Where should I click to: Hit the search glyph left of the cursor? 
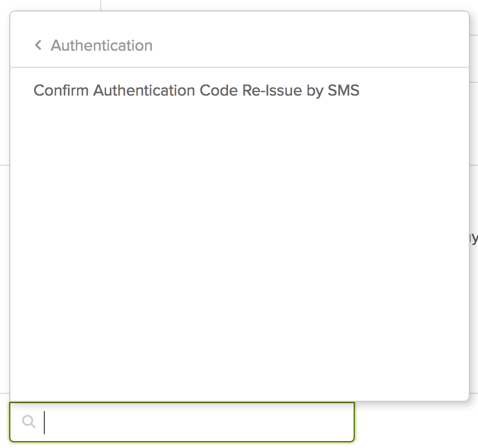(29, 422)
